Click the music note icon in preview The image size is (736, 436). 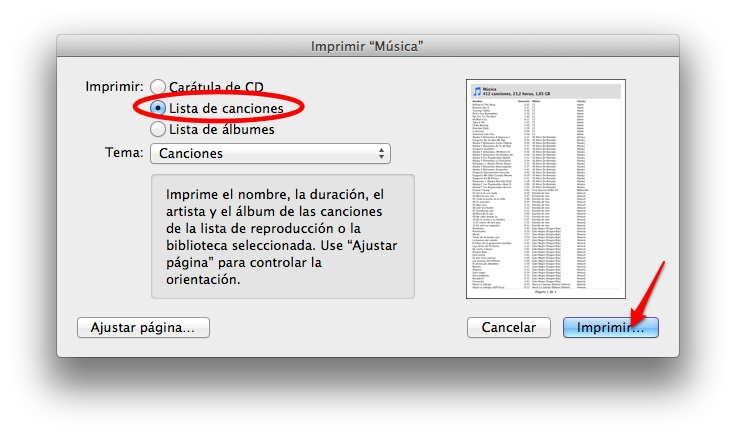(x=477, y=91)
